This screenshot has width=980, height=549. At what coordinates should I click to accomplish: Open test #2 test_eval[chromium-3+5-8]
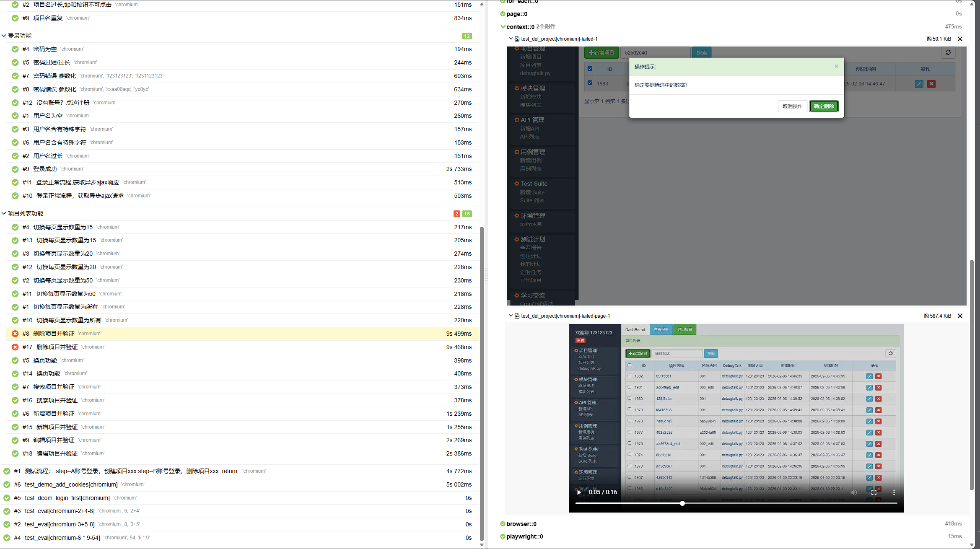coord(239,524)
